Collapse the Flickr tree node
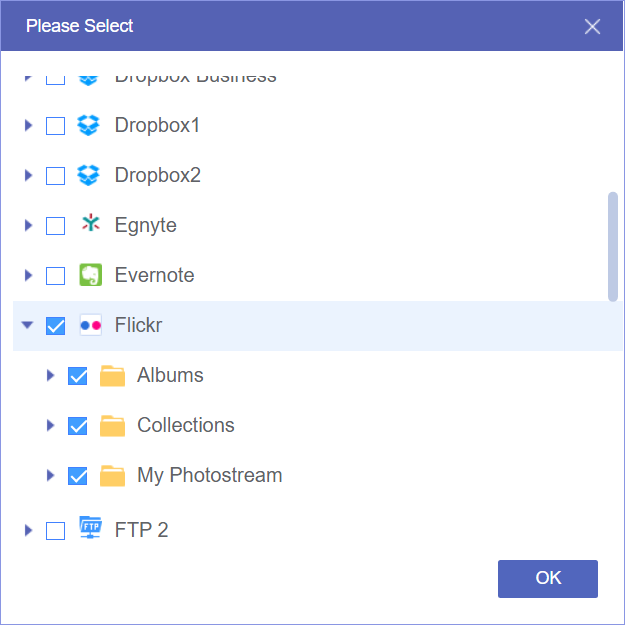This screenshot has width=625, height=625. 28,325
